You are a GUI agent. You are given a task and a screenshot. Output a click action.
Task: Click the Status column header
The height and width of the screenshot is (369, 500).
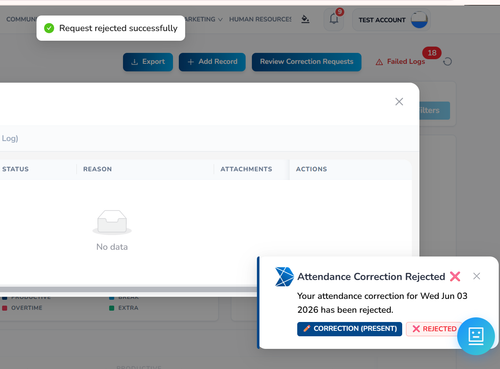[x=15, y=169]
